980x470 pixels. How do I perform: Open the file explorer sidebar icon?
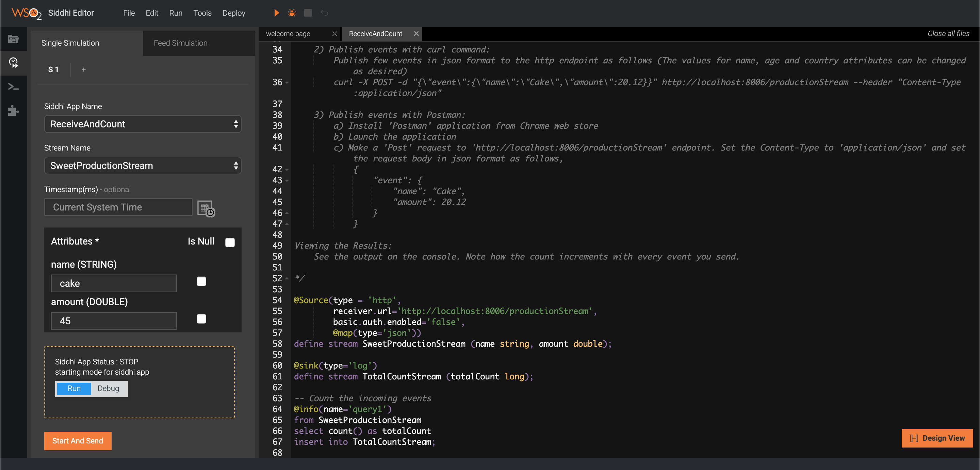coord(14,39)
